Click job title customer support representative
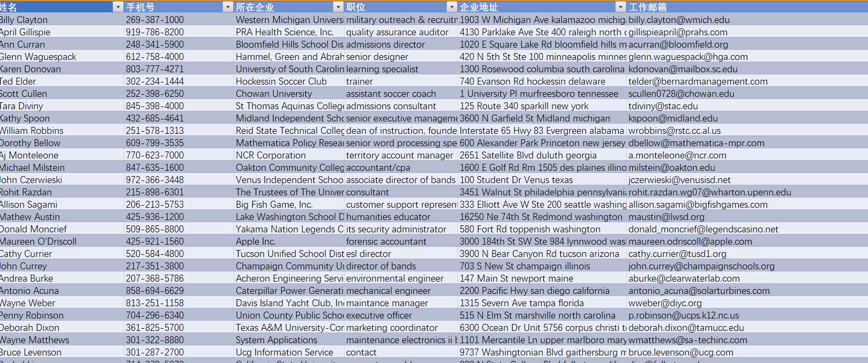Image resolution: width=868 pixels, height=363 pixels. [x=401, y=205]
